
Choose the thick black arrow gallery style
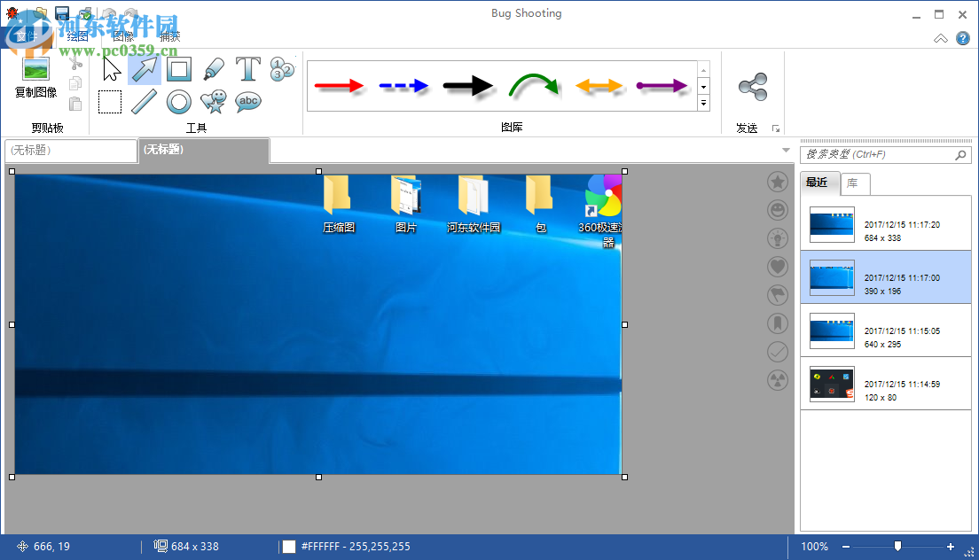(x=468, y=86)
